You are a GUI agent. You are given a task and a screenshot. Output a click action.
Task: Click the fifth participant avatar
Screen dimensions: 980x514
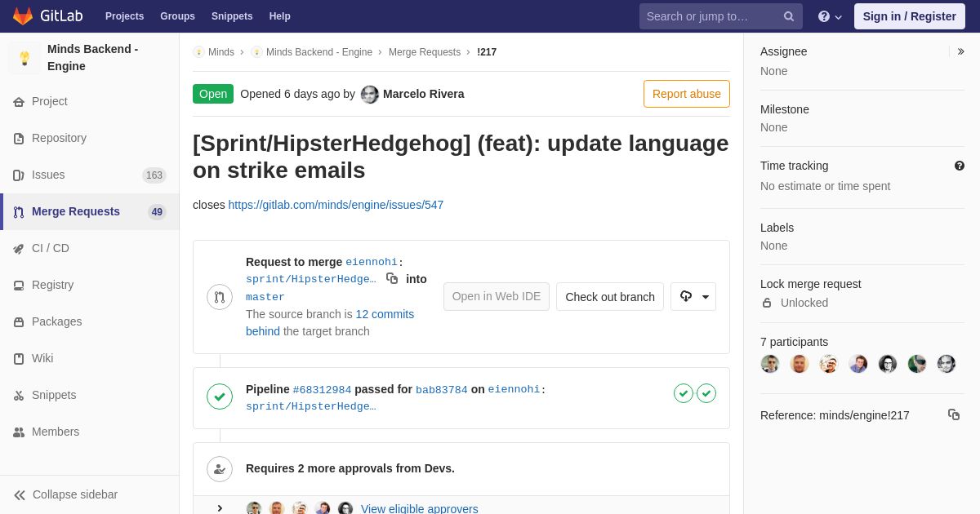(x=888, y=364)
